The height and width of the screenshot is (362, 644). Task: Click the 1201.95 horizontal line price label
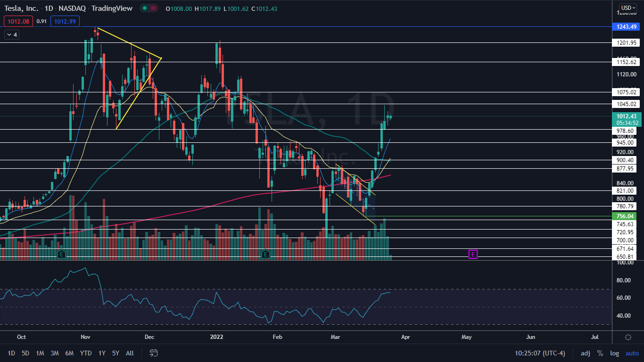point(625,42)
